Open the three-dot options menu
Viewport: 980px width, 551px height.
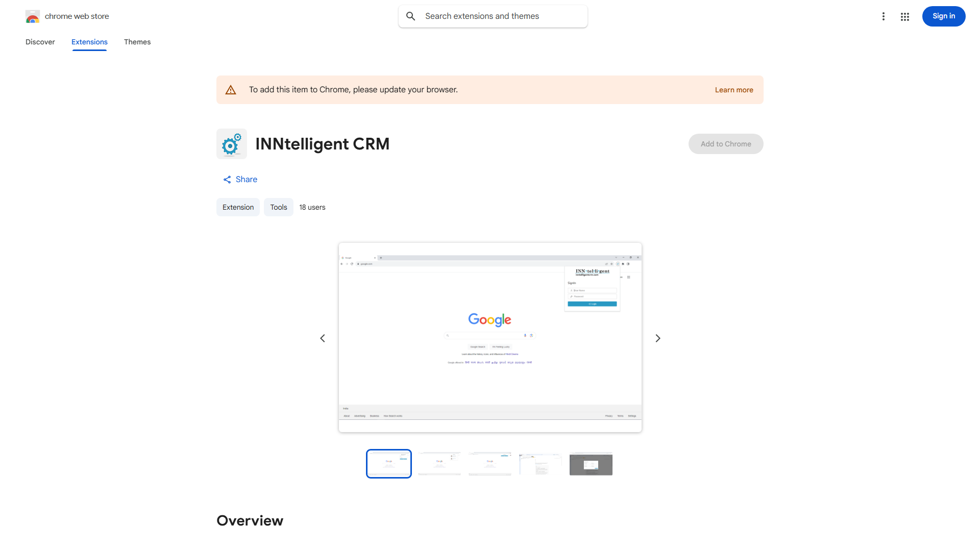click(884, 16)
